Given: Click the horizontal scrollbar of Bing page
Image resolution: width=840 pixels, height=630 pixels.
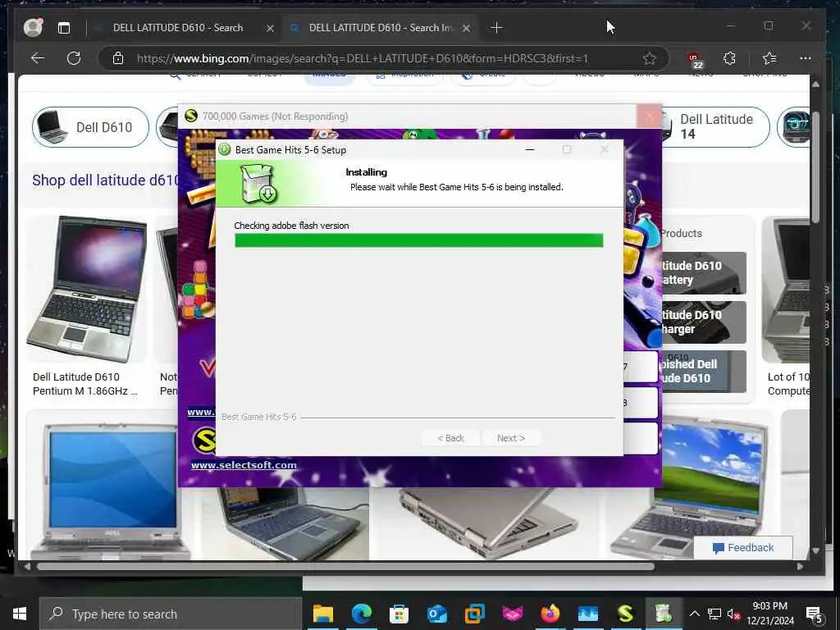Looking at the screenshot, I should pyautogui.click(x=345, y=566).
